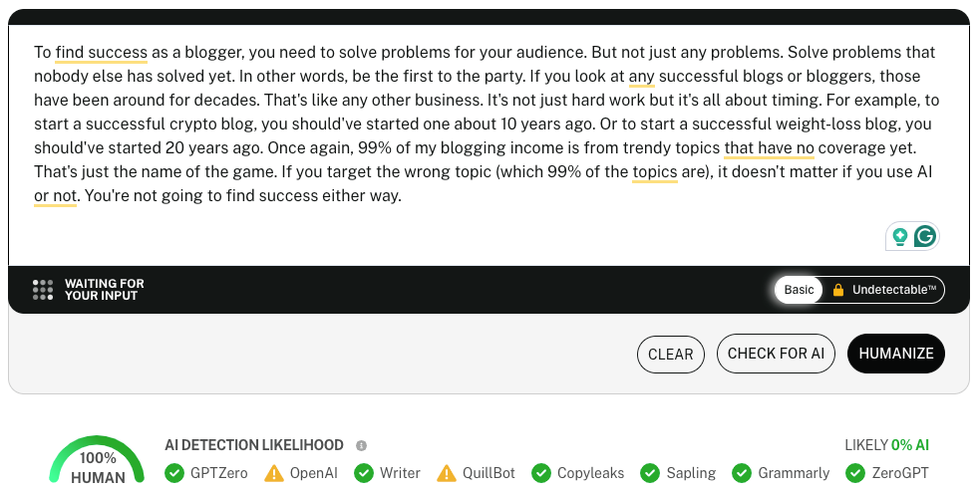Select the Basic mode toggle

(x=799, y=290)
